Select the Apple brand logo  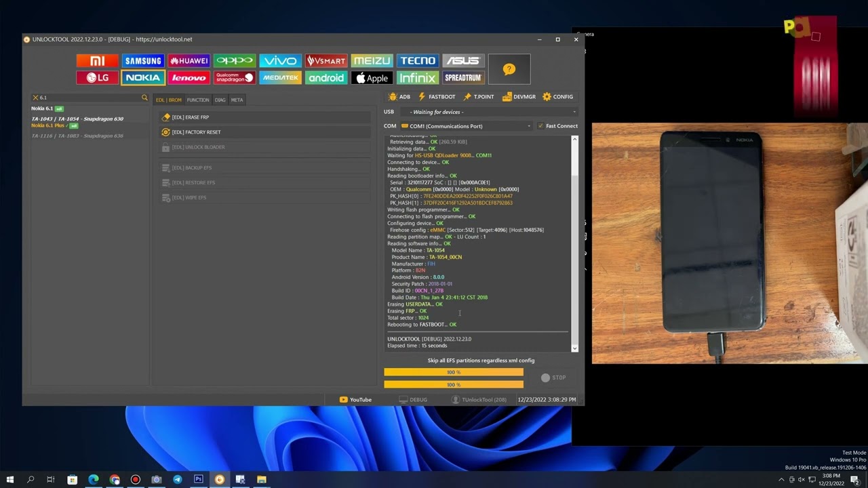(372, 78)
